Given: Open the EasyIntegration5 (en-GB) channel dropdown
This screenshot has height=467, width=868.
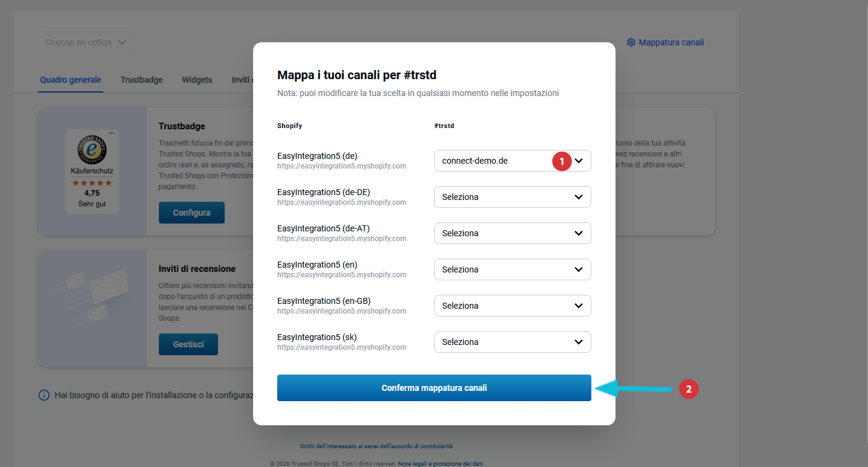Looking at the screenshot, I should (x=512, y=306).
